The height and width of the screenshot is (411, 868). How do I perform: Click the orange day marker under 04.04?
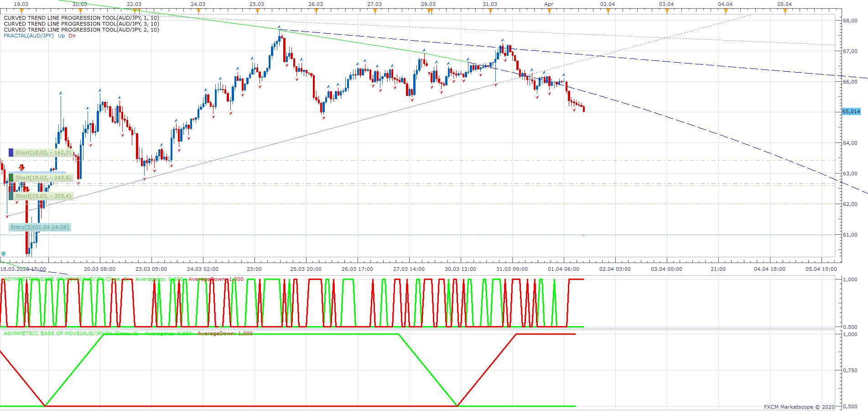click(726, 11)
